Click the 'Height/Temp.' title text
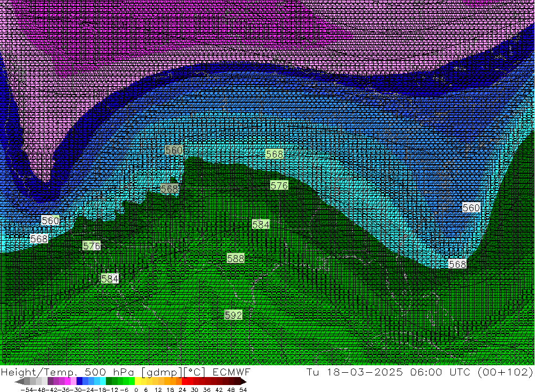 (39, 372)
